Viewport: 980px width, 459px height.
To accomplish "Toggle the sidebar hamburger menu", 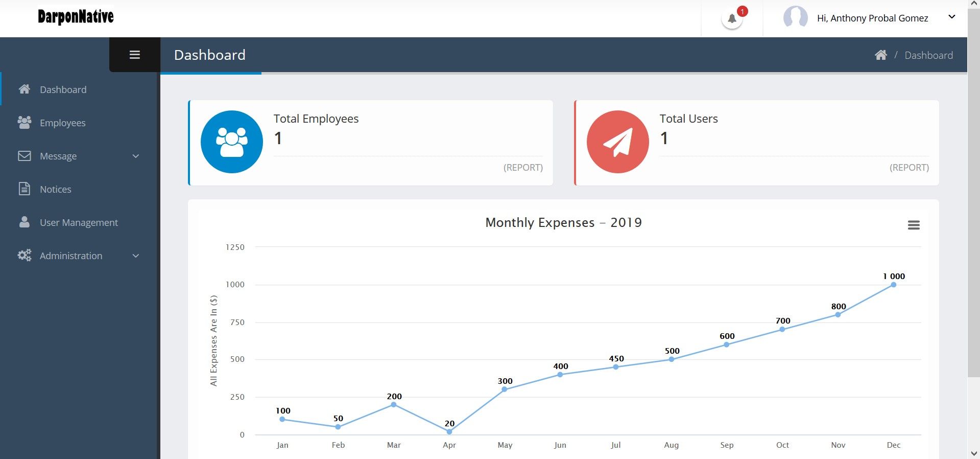I will pos(135,55).
